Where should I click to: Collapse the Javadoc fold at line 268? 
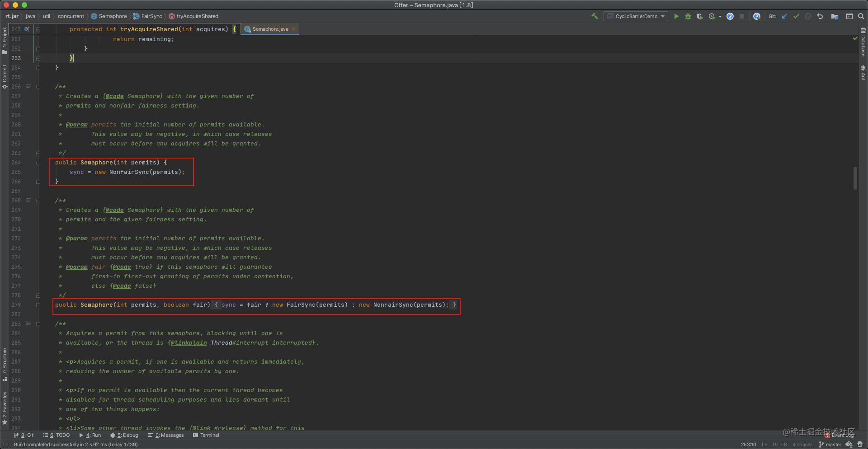(38, 201)
